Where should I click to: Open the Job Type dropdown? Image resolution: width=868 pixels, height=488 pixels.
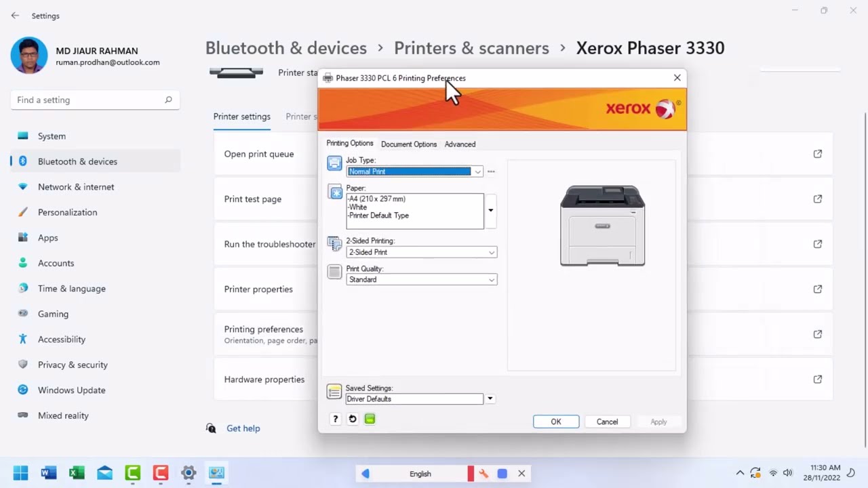[477, 171]
